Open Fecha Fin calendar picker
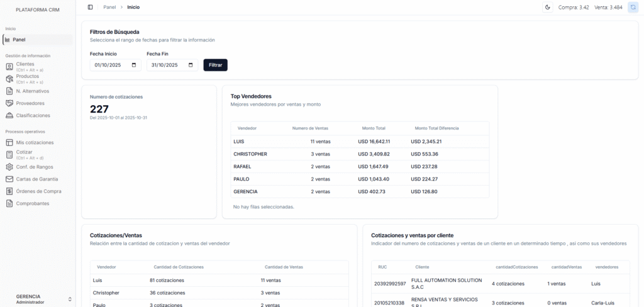 [191, 65]
